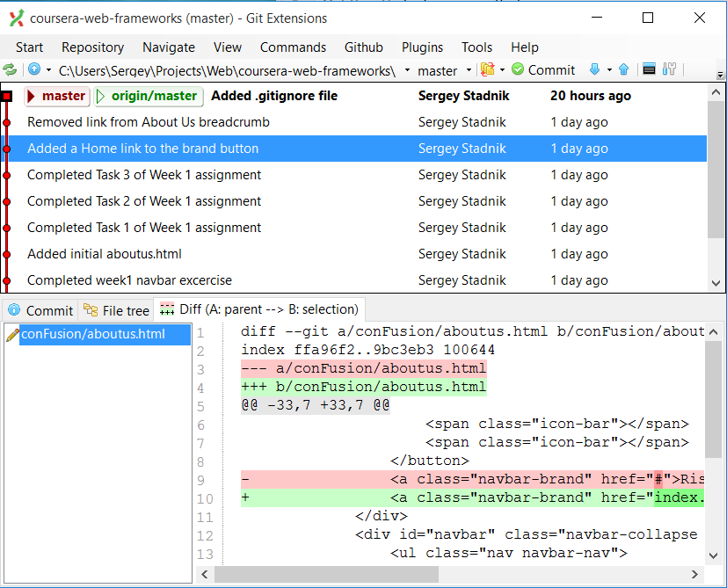The width and height of the screenshot is (727, 588).
Task: Open the Github menu
Action: (x=363, y=47)
